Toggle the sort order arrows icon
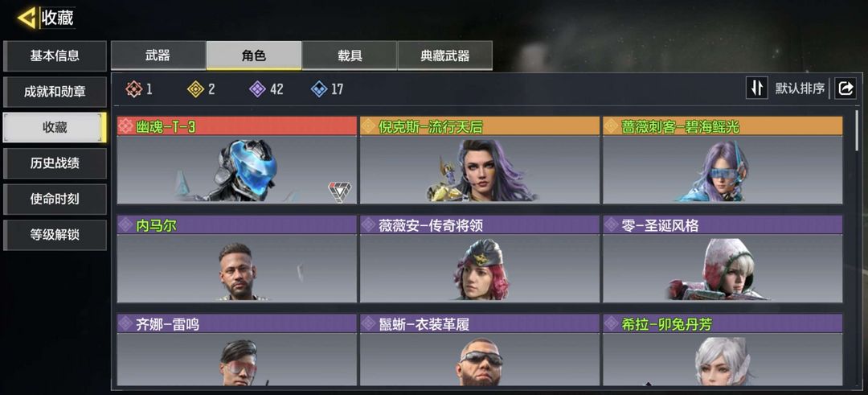Viewport: 868px width, 395px height. click(x=757, y=88)
